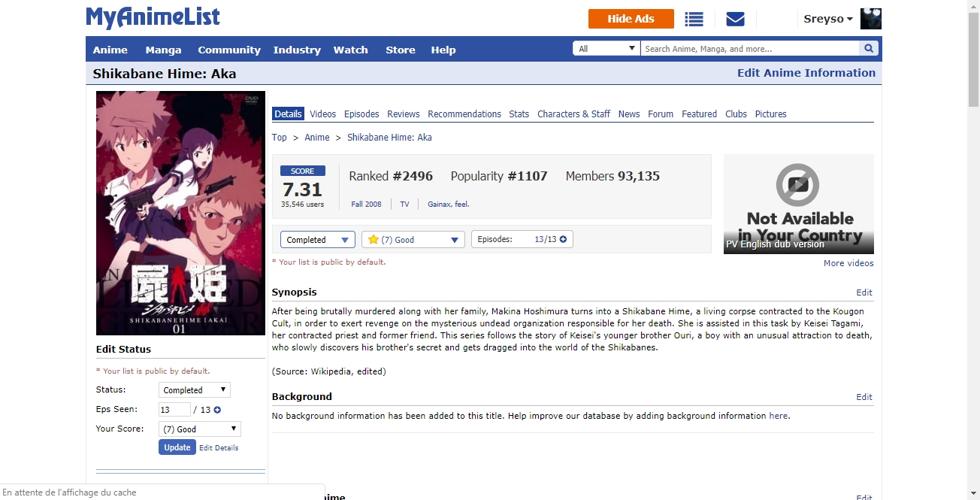The image size is (980, 500).
Task: Open the Industry menu
Action: (297, 50)
